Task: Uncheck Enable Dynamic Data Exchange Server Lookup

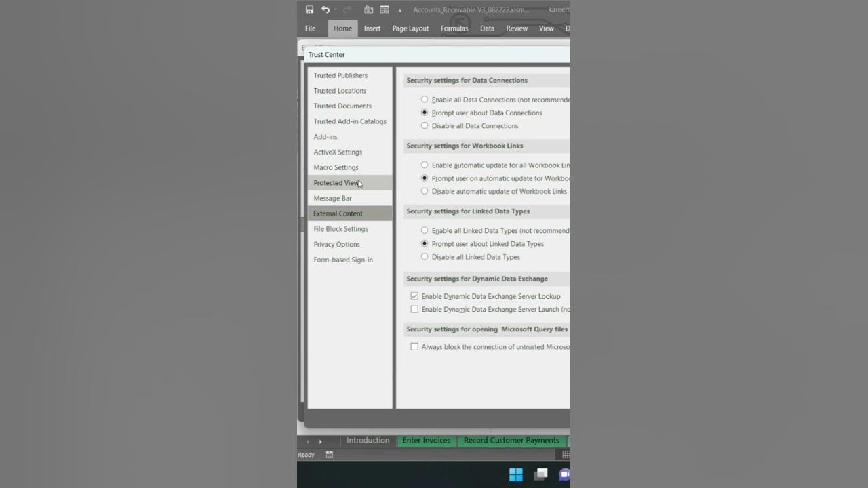Action: point(414,296)
